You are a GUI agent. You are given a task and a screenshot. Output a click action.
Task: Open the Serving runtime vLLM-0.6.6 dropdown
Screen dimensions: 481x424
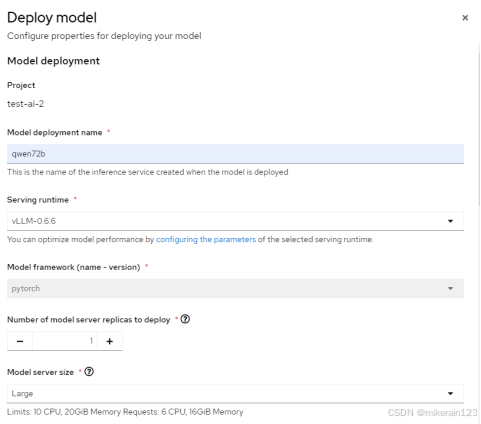(x=235, y=221)
